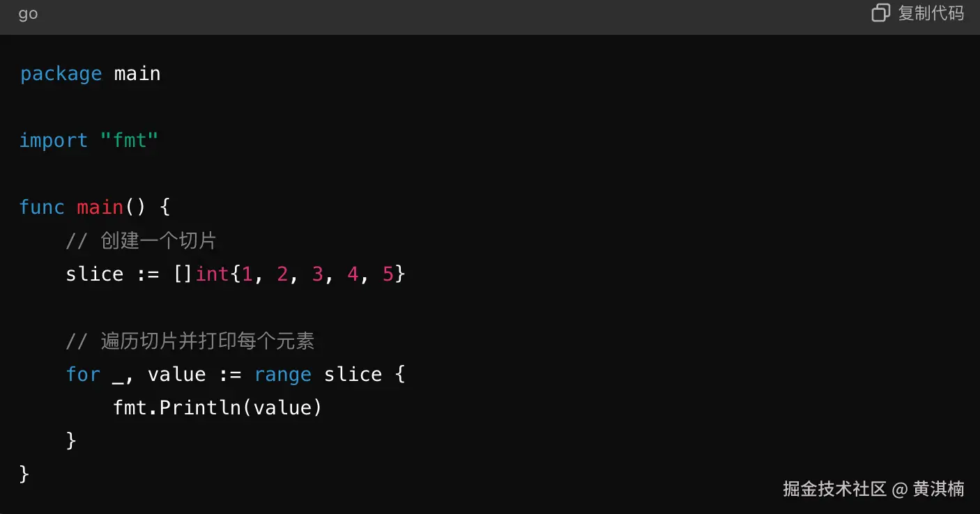980x514 pixels.
Task: Click the number 5 in slice literal
Action: (388, 274)
